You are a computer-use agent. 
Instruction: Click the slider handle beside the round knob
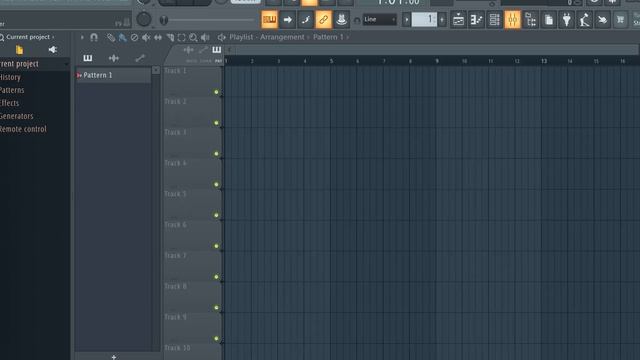tap(164, 20)
